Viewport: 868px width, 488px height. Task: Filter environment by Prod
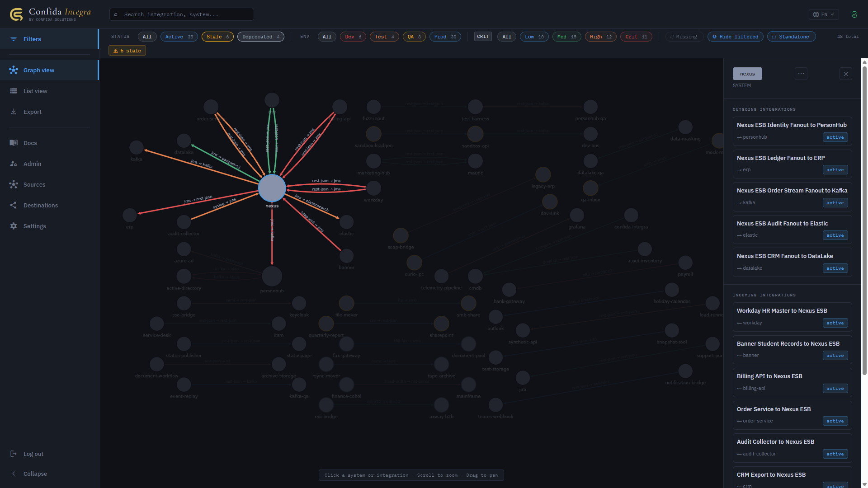click(x=445, y=37)
